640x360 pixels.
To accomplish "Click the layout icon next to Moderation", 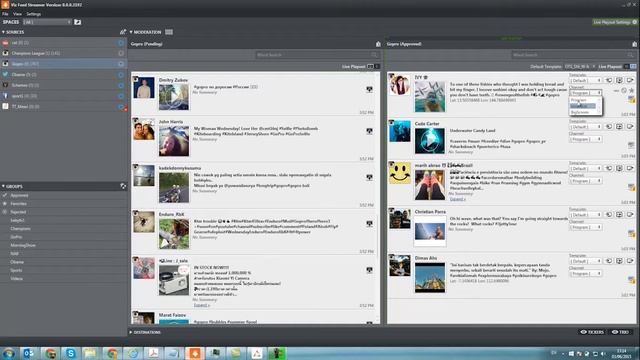I will (169, 32).
